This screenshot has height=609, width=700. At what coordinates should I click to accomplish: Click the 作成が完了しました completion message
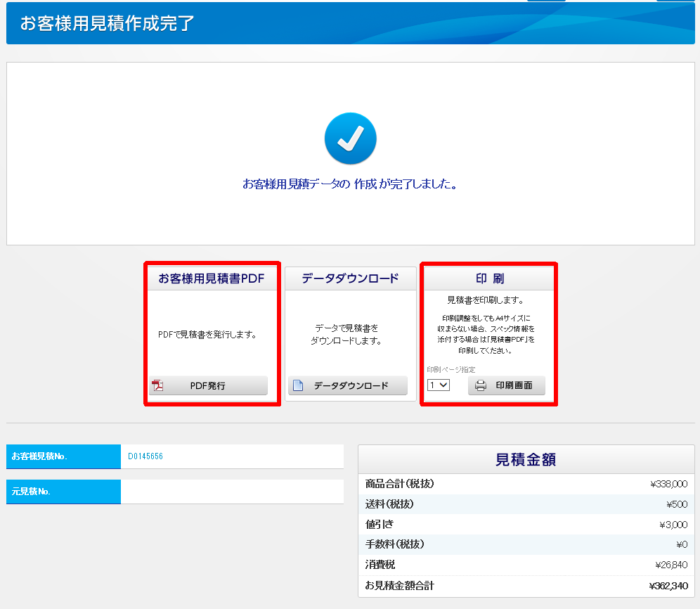point(350,184)
